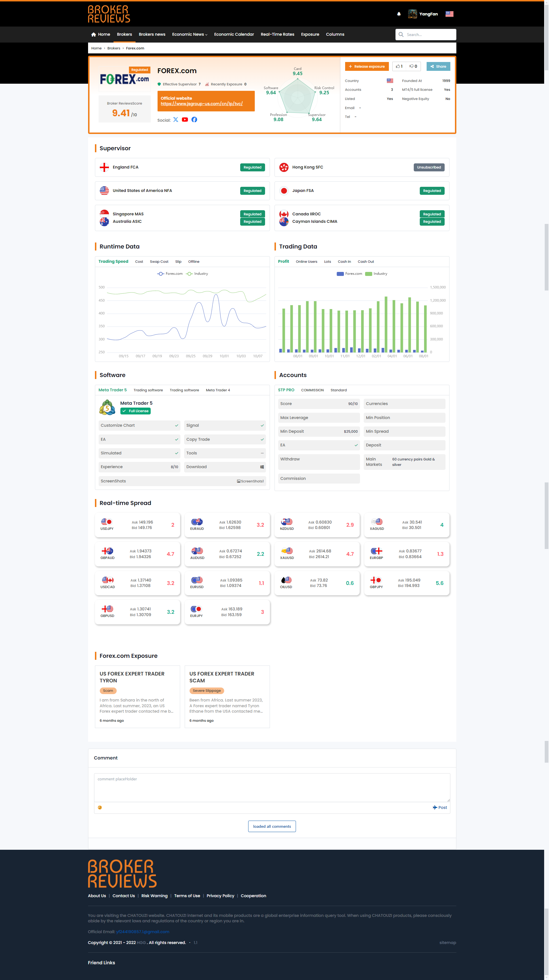Click the Windows download icon for Meta Trader 5

262,467
